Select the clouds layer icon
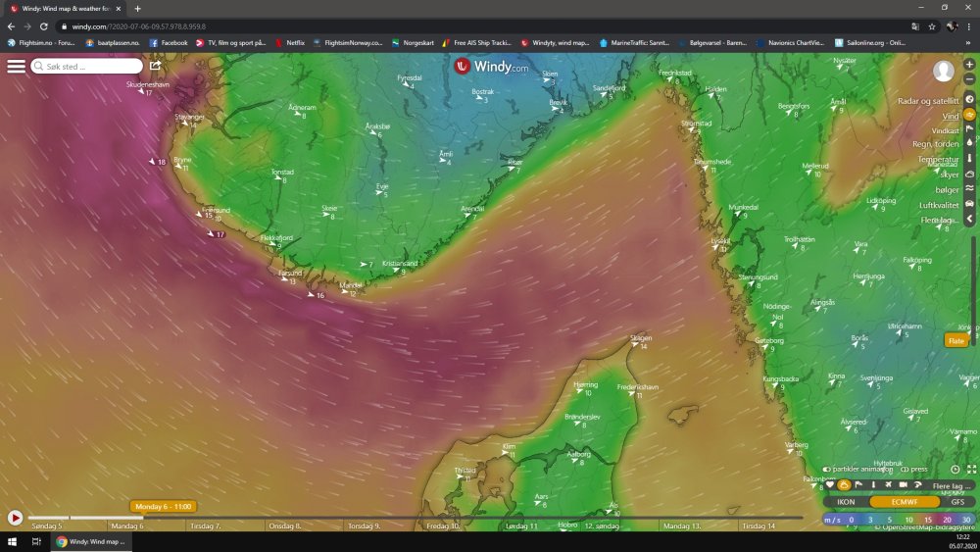Screen dimensions: 980x552 coord(970,174)
